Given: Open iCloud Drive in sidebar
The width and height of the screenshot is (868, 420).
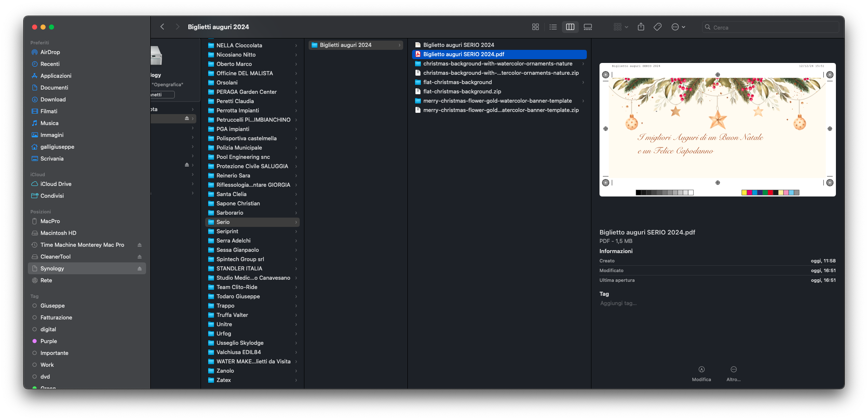Looking at the screenshot, I should 56,184.
